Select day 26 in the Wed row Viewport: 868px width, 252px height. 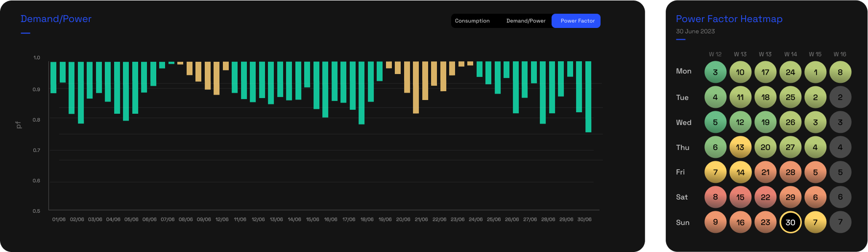790,122
